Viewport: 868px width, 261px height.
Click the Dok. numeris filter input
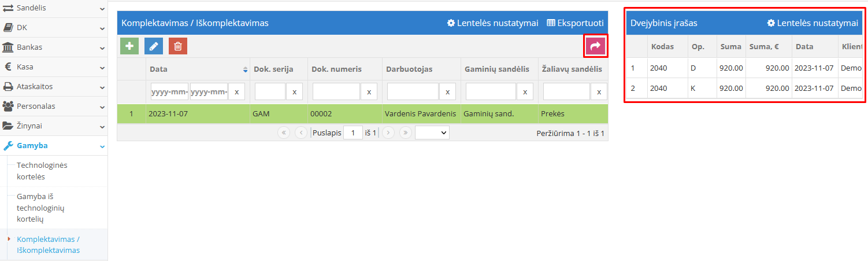pyautogui.click(x=336, y=91)
